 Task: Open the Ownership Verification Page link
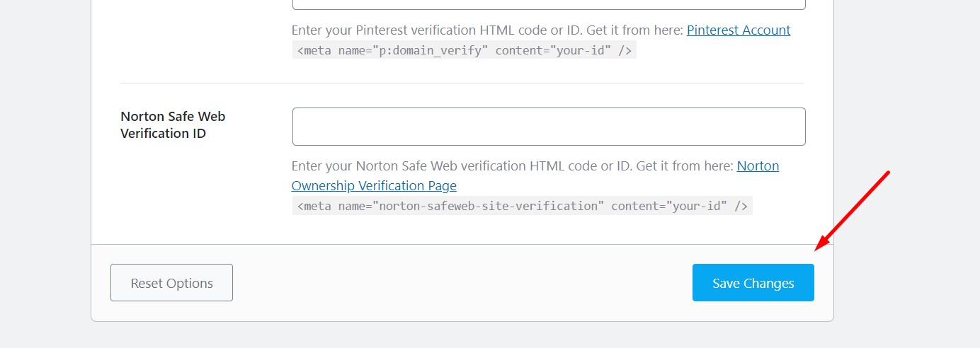(x=374, y=186)
